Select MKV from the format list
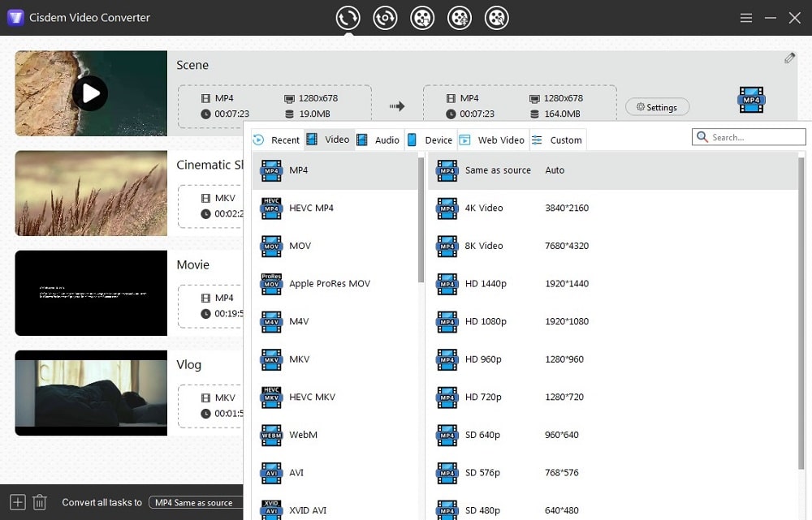Screen dimensions: 812x520 (x=299, y=359)
